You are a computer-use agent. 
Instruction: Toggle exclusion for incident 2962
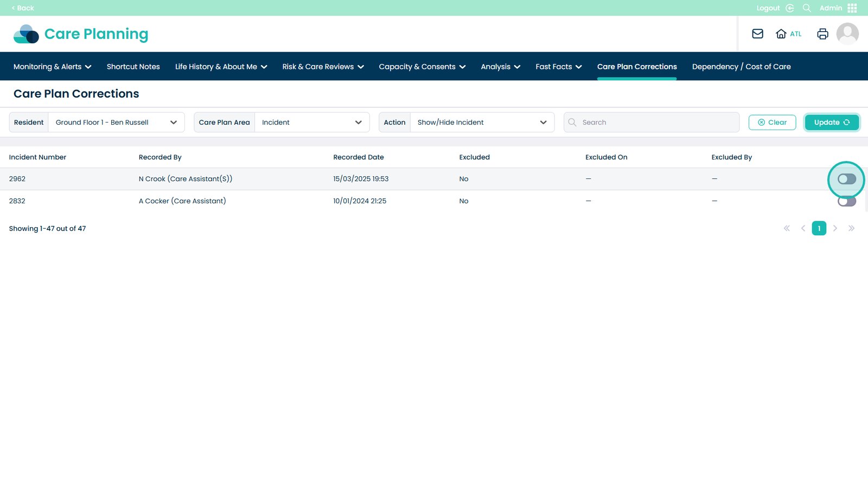point(846,179)
